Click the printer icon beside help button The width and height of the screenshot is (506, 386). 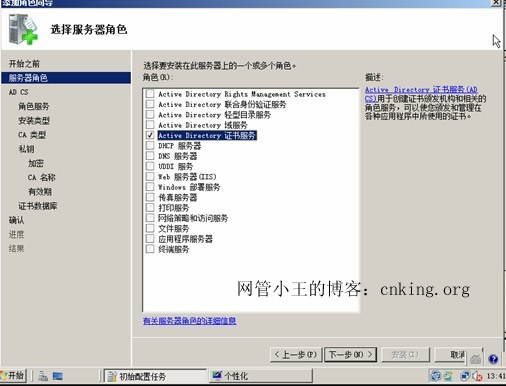click(x=476, y=359)
